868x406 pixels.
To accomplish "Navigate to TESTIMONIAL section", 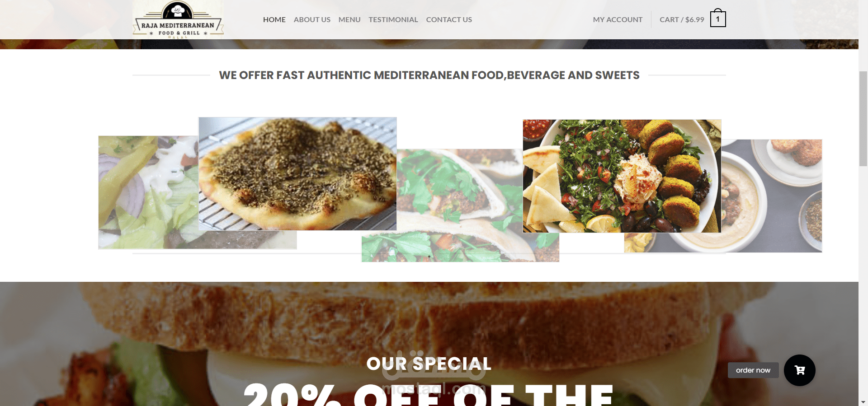I will (393, 19).
